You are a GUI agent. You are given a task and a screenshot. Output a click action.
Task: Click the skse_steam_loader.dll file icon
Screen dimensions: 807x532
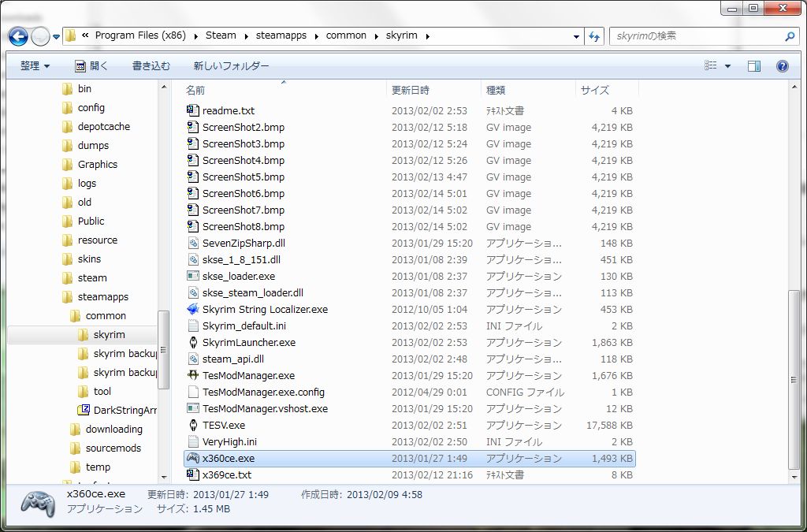tap(192, 292)
